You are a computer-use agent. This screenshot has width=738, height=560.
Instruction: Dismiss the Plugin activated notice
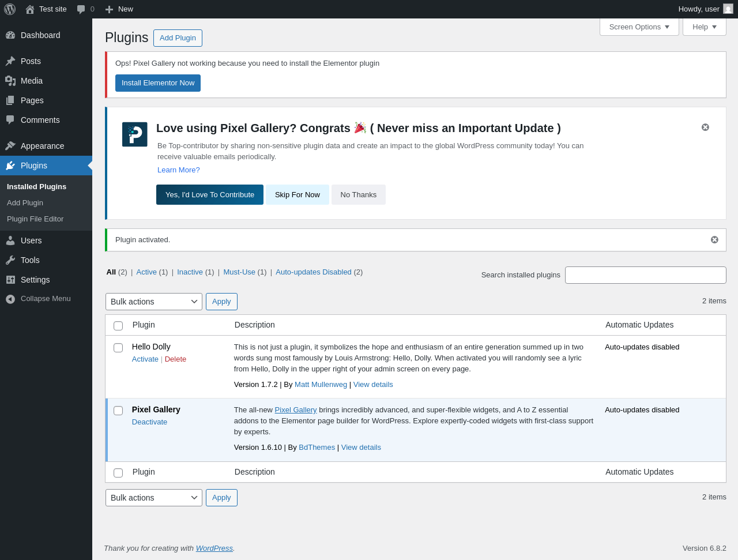[x=714, y=240]
